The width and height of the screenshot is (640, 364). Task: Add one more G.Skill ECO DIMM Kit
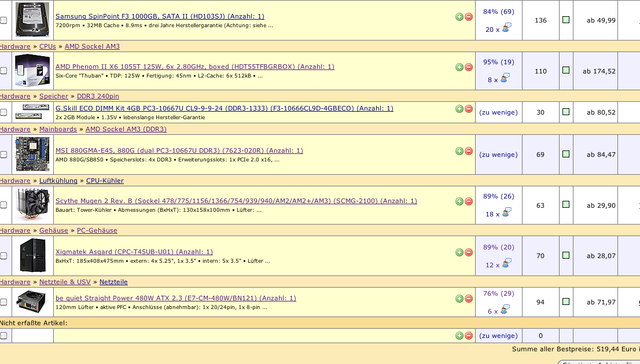(x=459, y=109)
